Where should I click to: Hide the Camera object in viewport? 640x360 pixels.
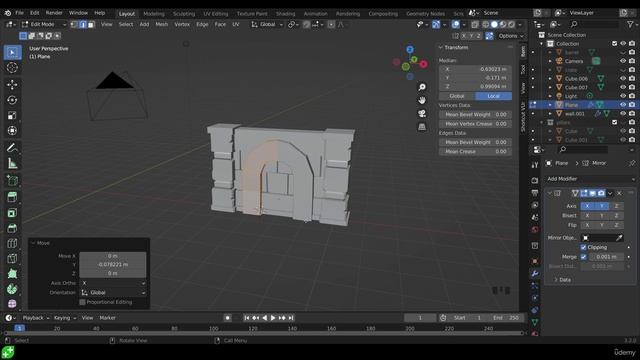point(623,61)
